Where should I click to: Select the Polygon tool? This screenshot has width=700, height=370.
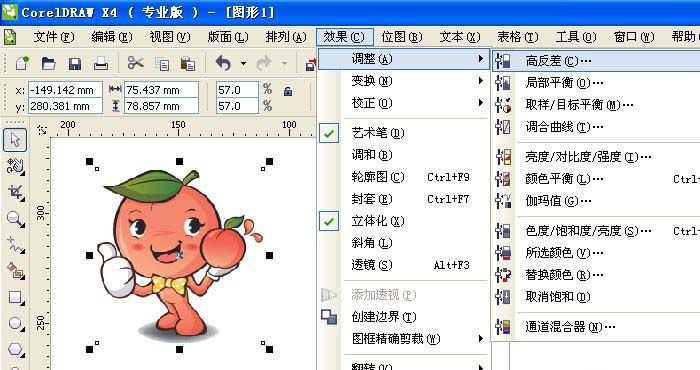(x=16, y=349)
